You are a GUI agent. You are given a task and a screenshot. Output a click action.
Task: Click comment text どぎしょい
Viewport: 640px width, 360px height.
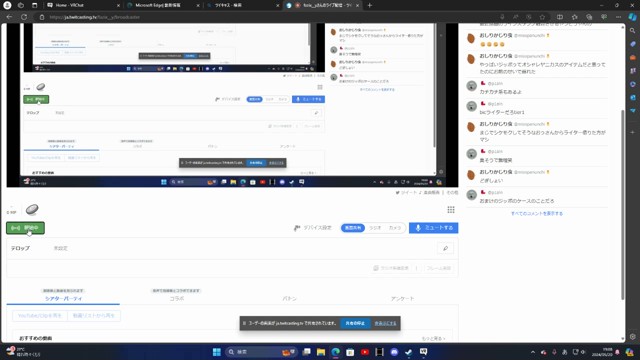(x=491, y=180)
